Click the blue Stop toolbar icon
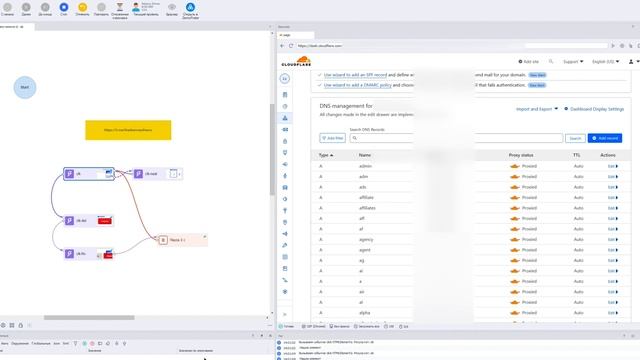 (x=64, y=7)
